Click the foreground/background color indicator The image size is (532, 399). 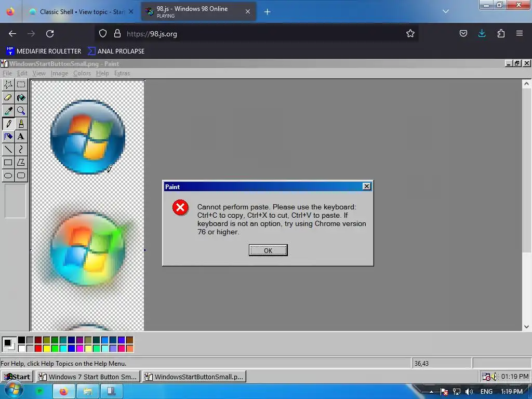(x=9, y=344)
